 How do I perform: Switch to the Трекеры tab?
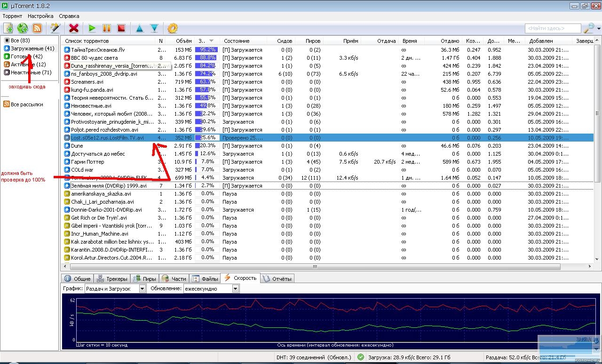tap(112, 278)
